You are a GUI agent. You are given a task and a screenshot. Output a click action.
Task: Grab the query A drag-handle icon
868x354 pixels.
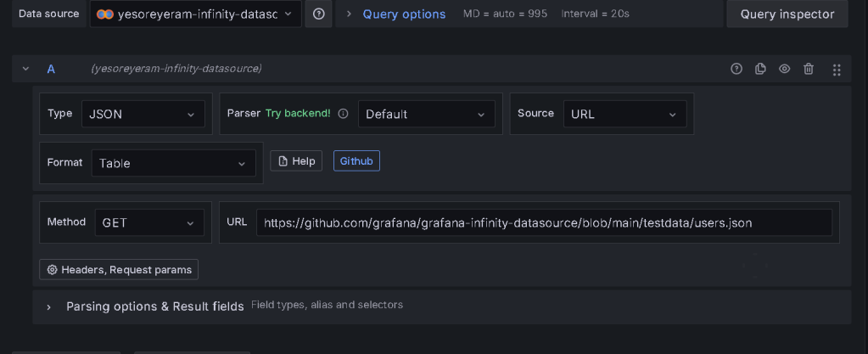tap(837, 70)
